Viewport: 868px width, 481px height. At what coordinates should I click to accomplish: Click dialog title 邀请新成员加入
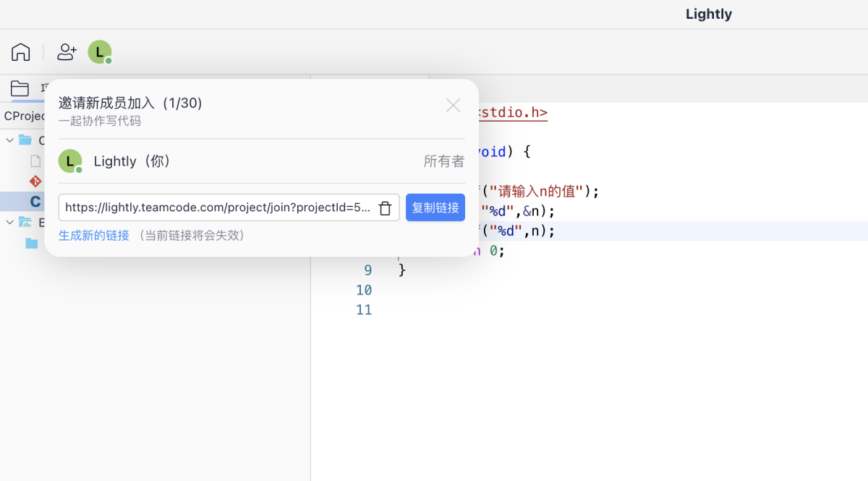pos(130,103)
